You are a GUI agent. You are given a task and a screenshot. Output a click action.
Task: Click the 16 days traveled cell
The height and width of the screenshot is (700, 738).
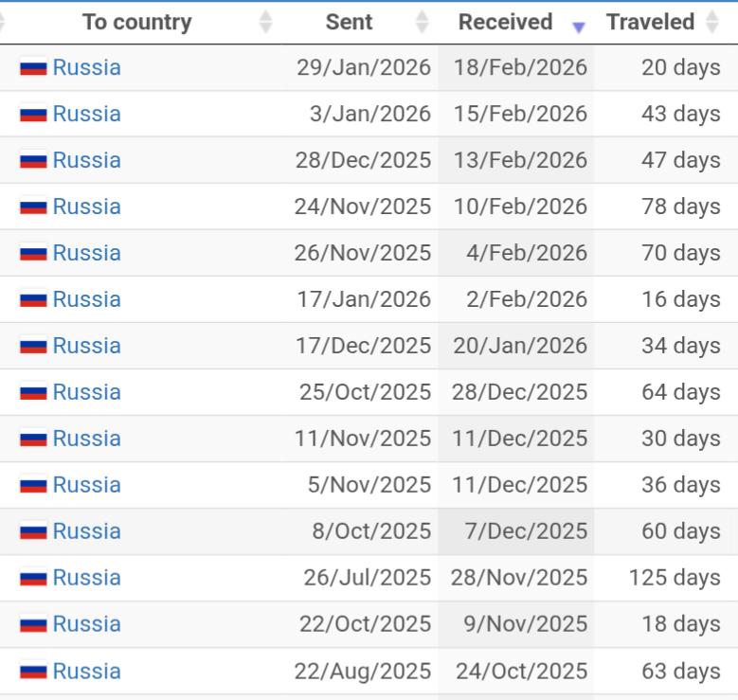pos(680,299)
